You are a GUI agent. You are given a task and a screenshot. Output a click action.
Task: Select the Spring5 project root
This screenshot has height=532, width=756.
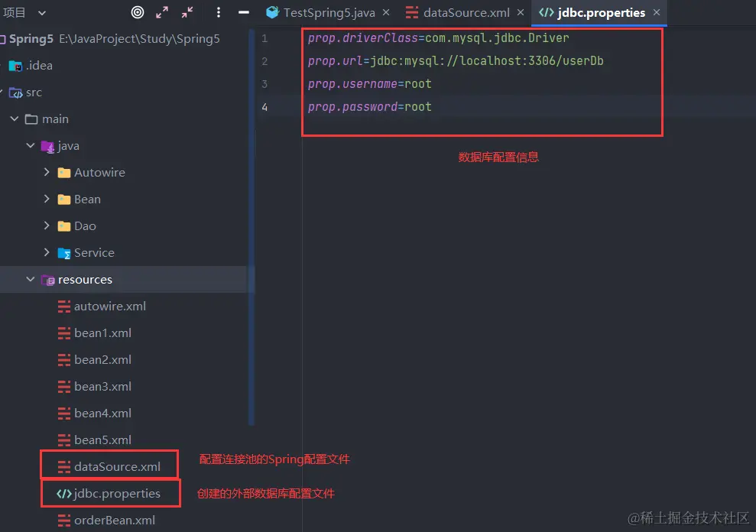pos(31,39)
